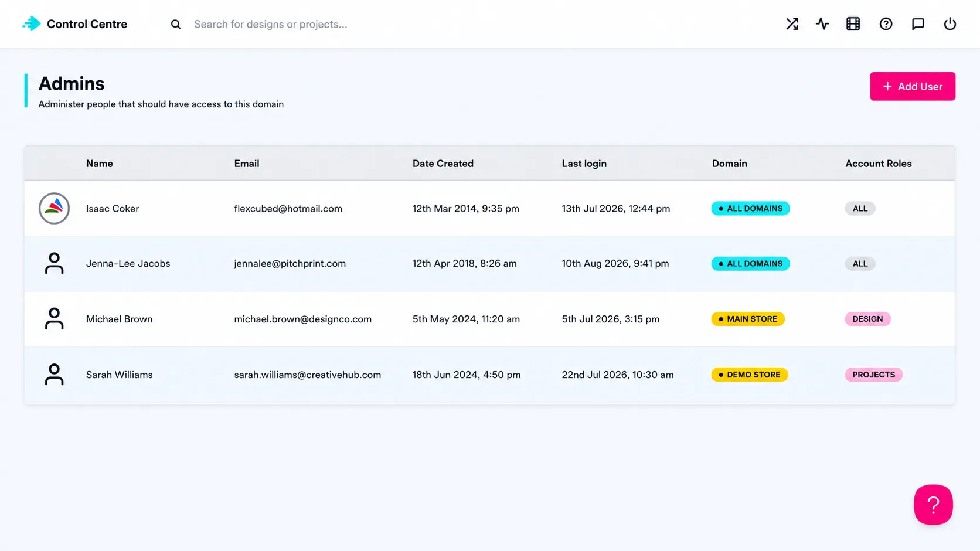Click the Last login column header

584,164
